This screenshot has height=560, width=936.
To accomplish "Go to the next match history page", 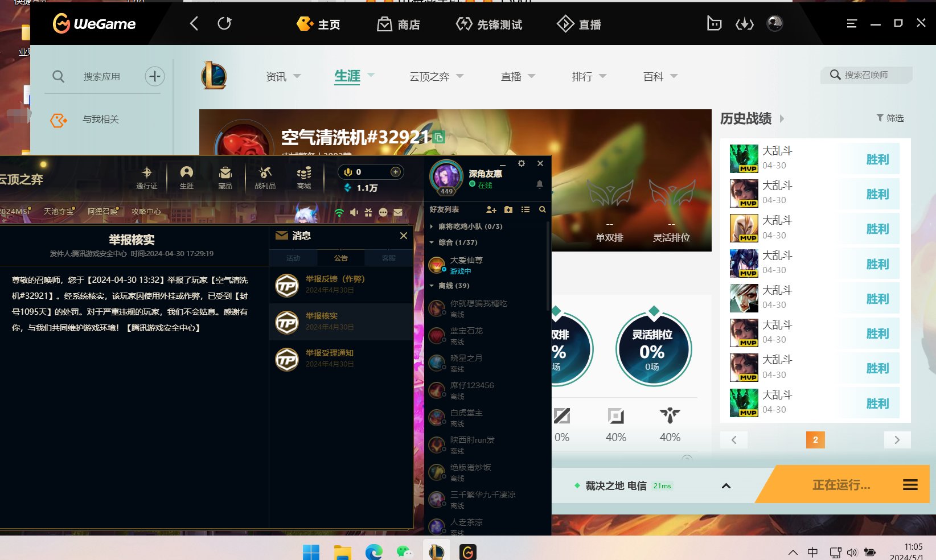I will (897, 439).
